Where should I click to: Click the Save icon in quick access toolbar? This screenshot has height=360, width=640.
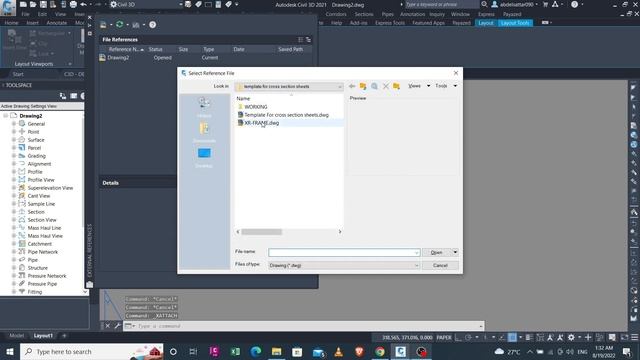[43, 4]
